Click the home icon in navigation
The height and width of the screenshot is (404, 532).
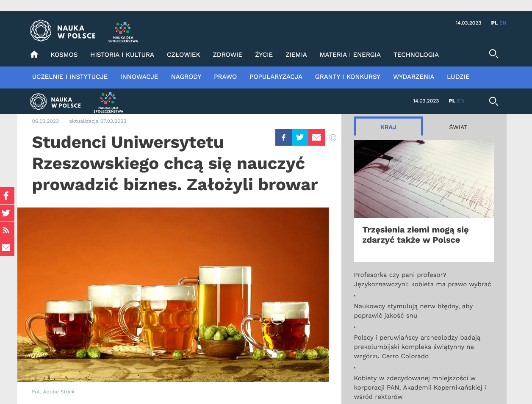(x=34, y=54)
